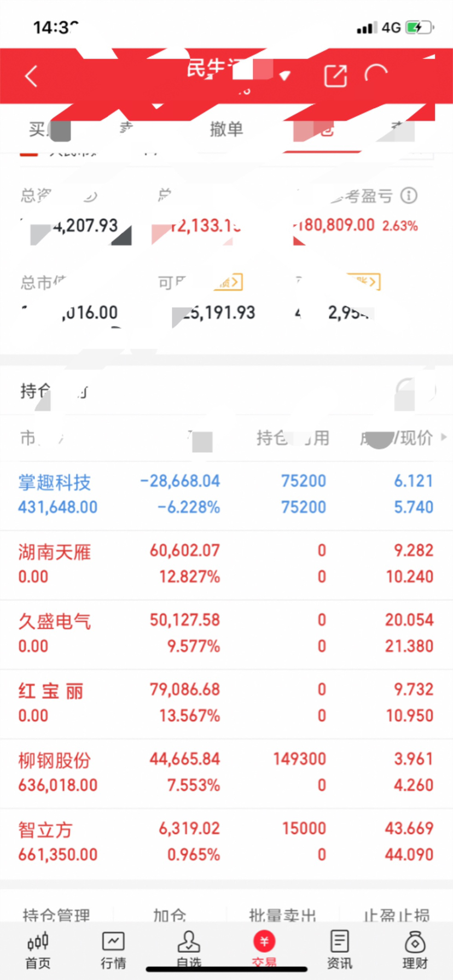Tap cost price 6.121
Viewport: 453px width, 980px height.
click(x=414, y=481)
